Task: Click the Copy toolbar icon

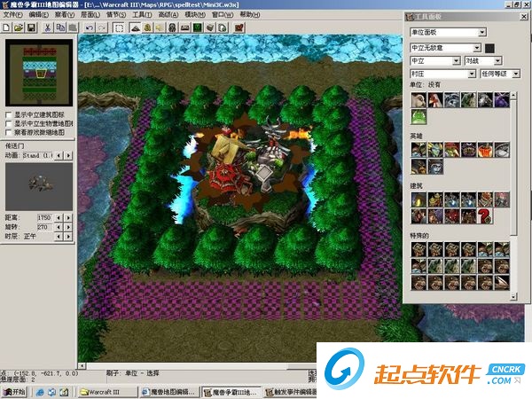Action: pyautogui.click(x=60, y=27)
